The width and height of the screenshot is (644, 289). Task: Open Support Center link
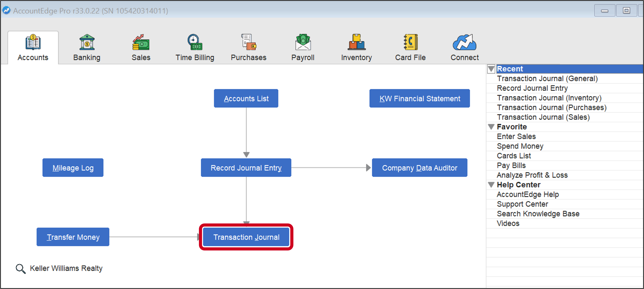tap(522, 204)
